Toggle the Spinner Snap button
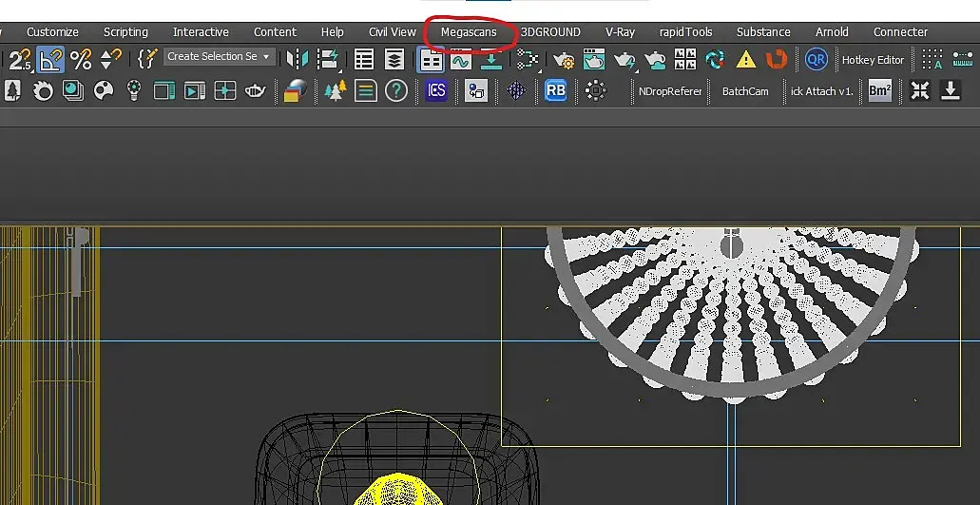Screen dimensions: 980x505 (x=110, y=60)
